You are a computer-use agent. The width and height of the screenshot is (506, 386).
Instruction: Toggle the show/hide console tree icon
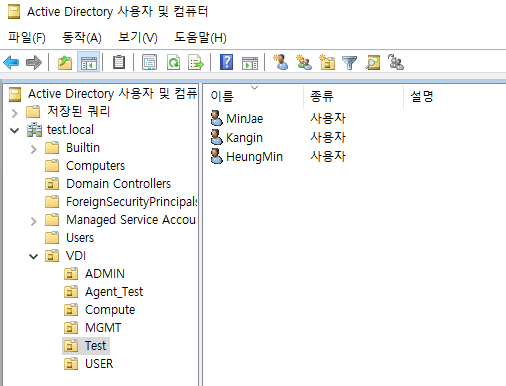[88, 62]
